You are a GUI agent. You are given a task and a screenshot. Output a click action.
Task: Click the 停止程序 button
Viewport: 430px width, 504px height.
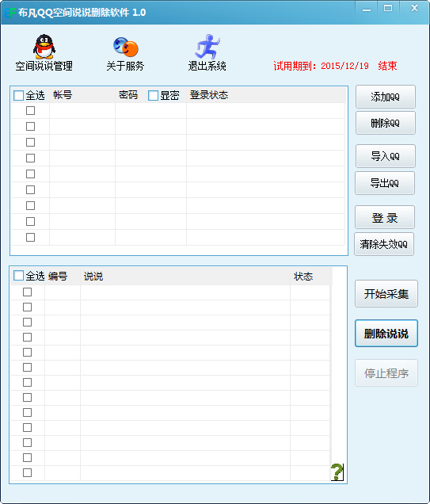coord(386,373)
